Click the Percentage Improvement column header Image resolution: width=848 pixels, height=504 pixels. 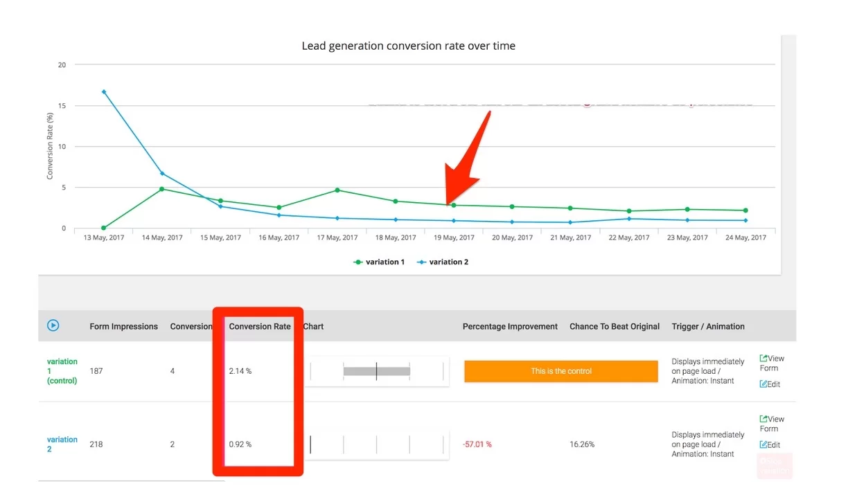pyautogui.click(x=510, y=327)
